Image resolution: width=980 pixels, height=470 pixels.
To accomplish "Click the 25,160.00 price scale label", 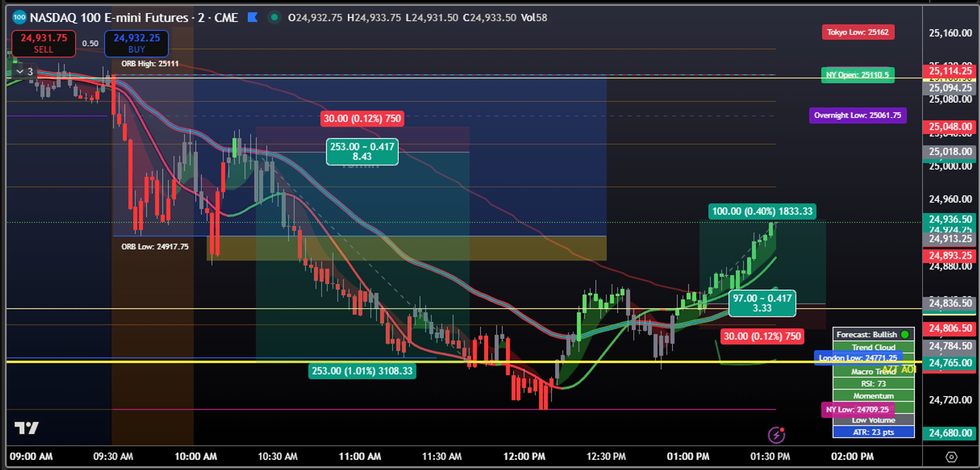I will (x=951, y=33).
